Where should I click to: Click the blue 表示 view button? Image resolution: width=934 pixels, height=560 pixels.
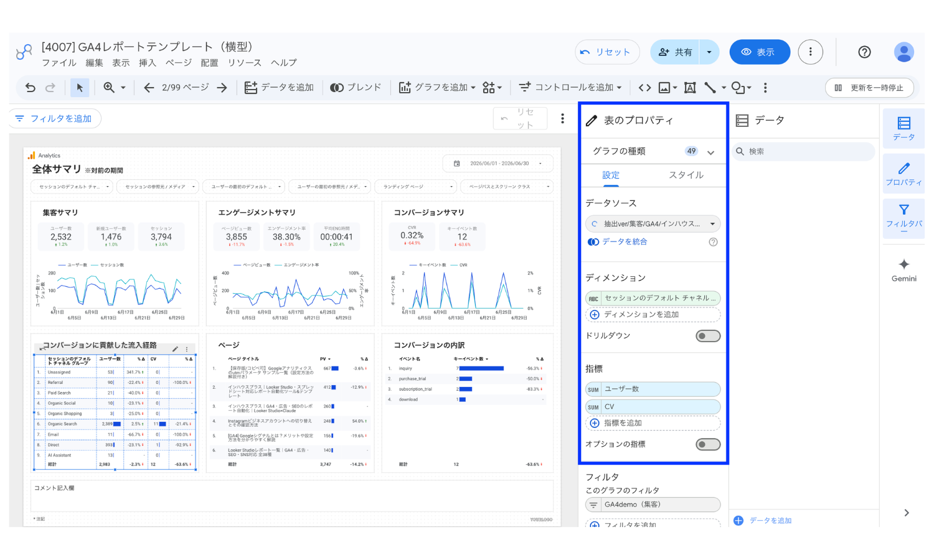coord(760,52)
